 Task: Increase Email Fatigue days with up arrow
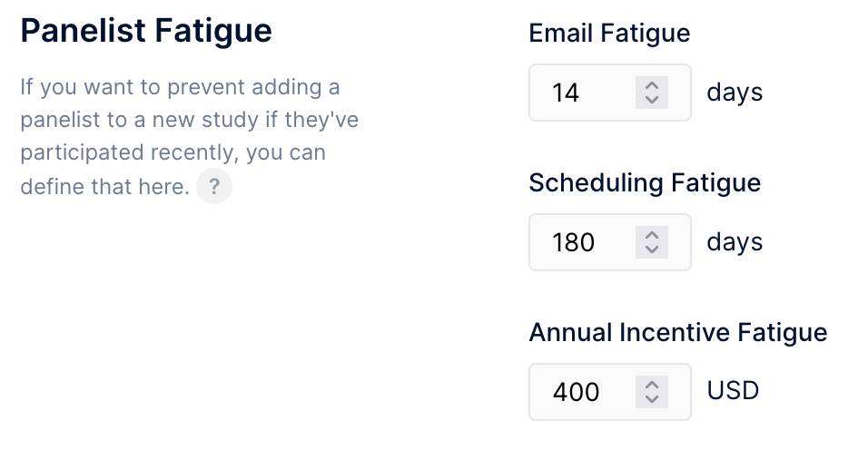(652, 85)
